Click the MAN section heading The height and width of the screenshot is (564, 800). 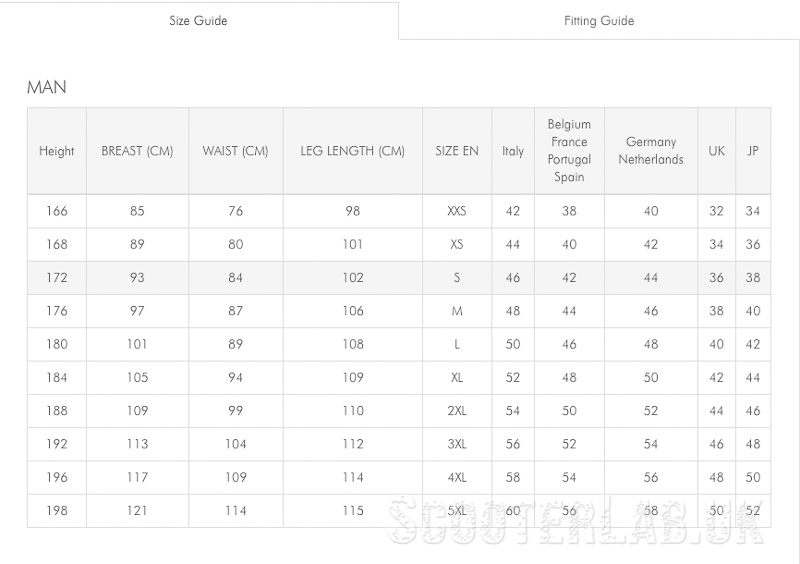pos(46,87)
